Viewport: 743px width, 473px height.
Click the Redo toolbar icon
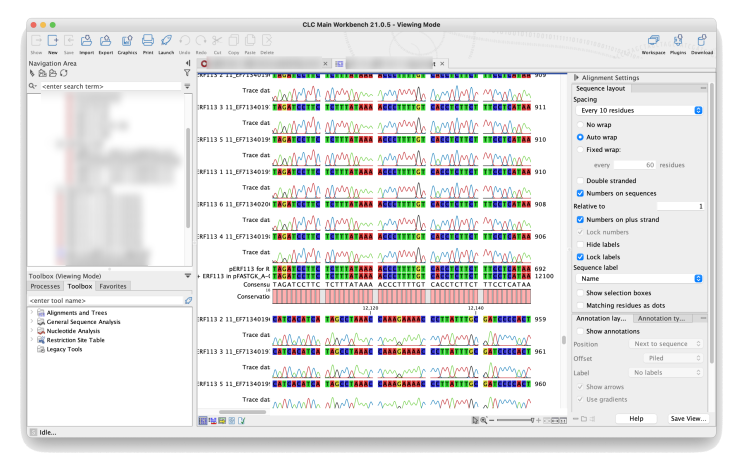[201, 41]
